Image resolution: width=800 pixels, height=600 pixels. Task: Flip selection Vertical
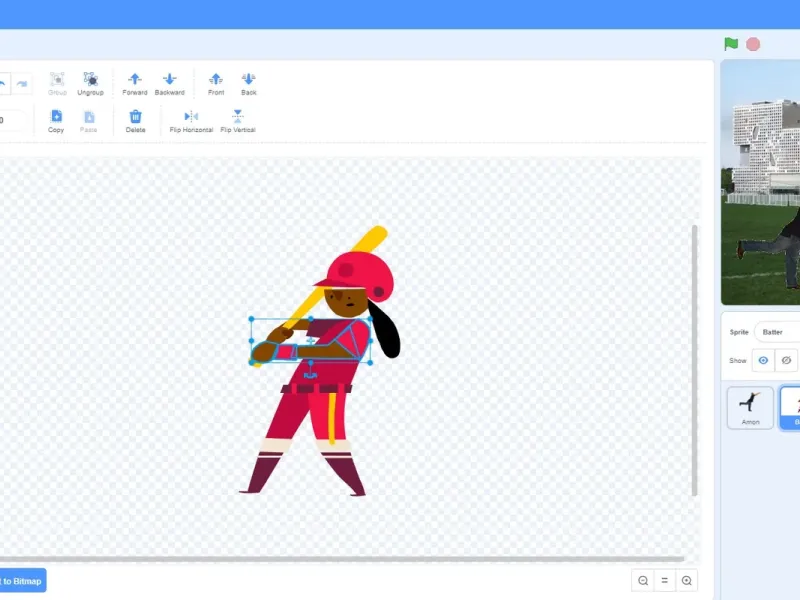(x=238, y=121)
